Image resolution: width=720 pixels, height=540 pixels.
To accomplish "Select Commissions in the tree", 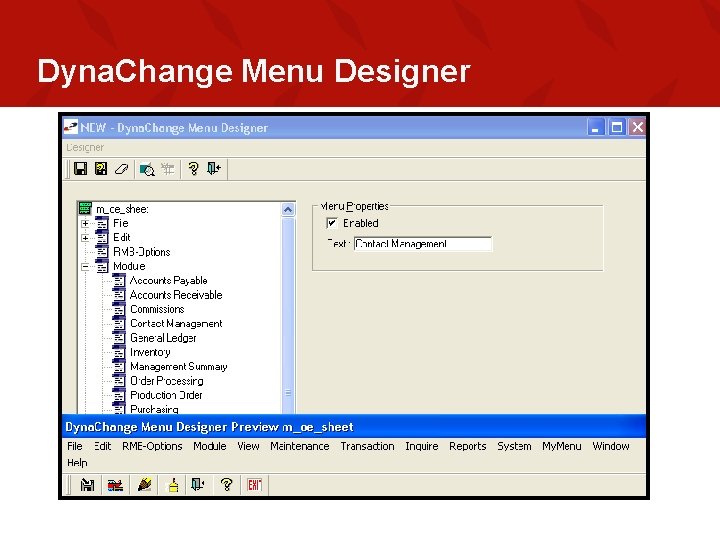I will click(x=157, y=309).
